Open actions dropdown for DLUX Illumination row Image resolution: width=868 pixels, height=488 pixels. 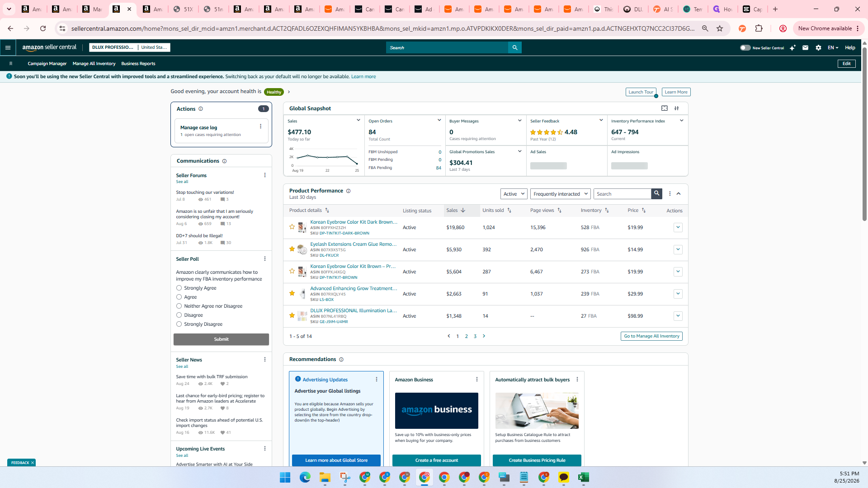coord(678,316)
